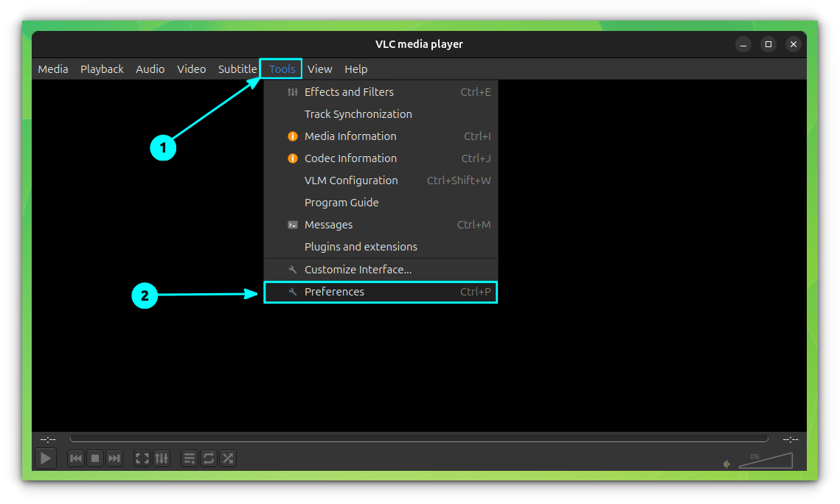Adjust the volume slider
Viewport: 840px width, 504px height.
766,461
